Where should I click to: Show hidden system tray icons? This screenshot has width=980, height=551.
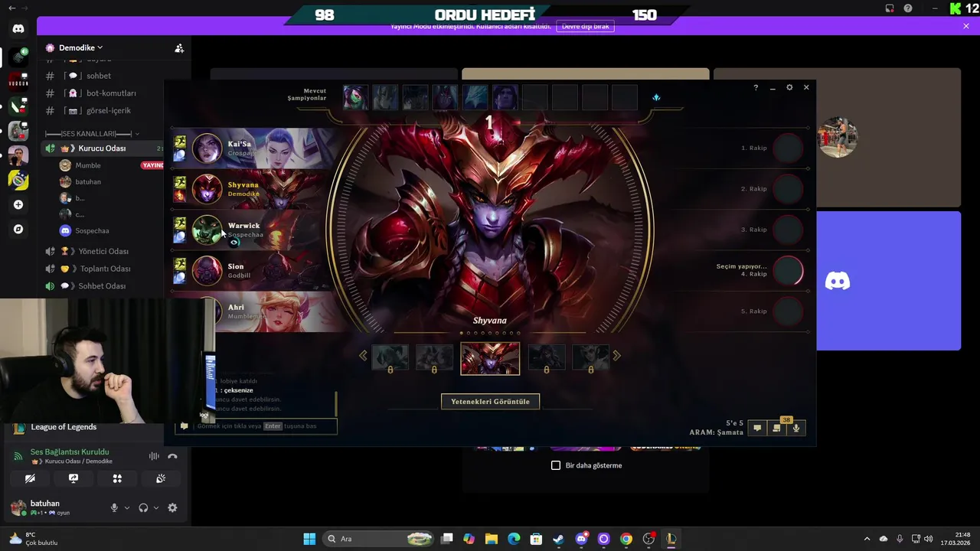867,539
